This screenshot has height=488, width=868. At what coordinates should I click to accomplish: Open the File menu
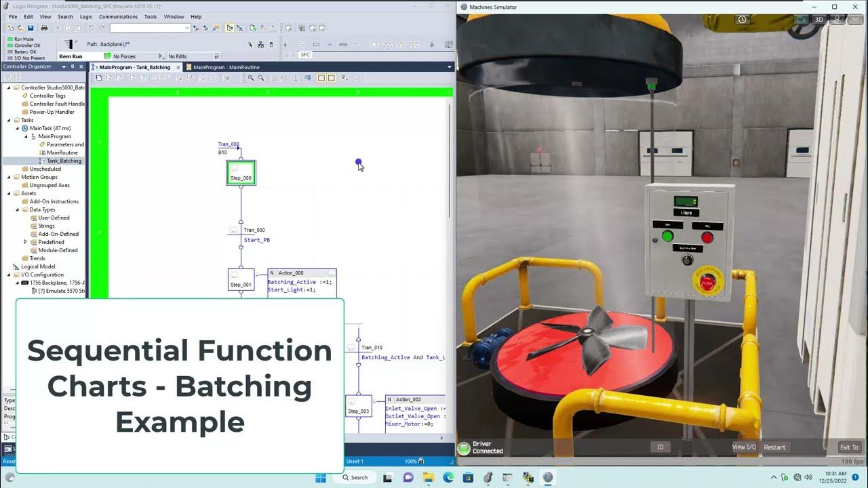click(13, 16)
